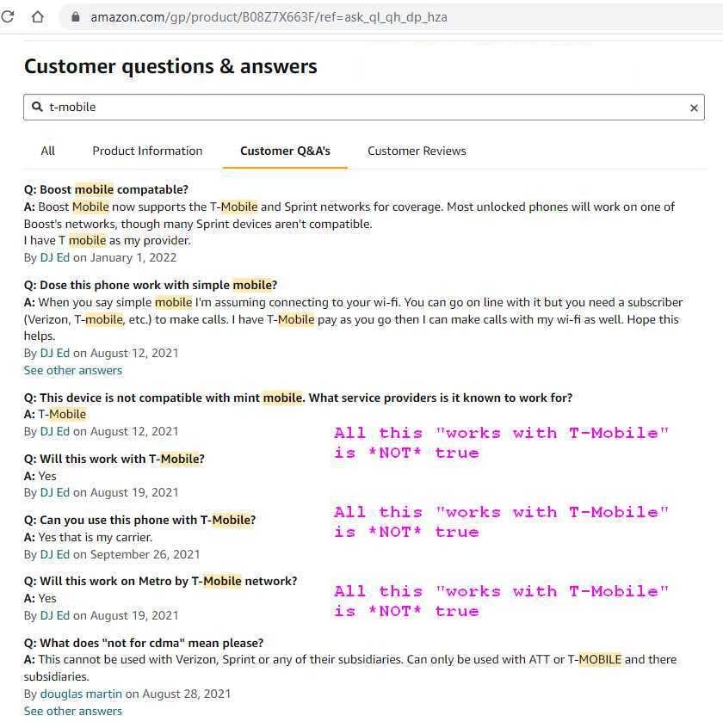Screen dimensions: 723x728
Task: Click the browser reload button
Action: click(x=8, y=16)
